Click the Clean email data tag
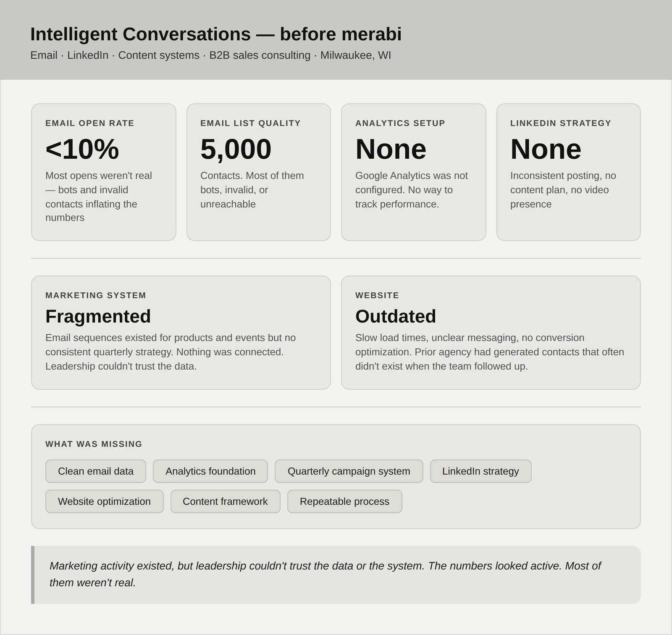 (96, 471)
